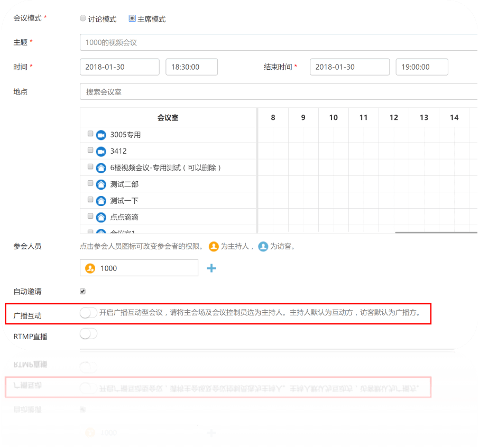
Task: Uncheck the 自动邀请 checkbox
Action: click(x=82, y=291)
